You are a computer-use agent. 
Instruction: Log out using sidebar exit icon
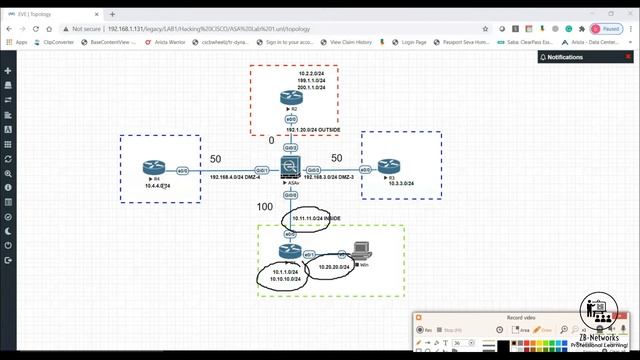(8, 260)
